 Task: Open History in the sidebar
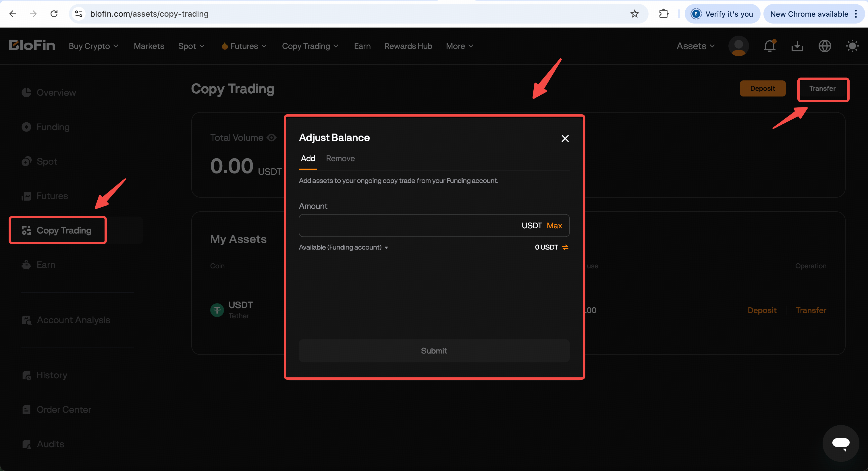click(x=45, y=375)
